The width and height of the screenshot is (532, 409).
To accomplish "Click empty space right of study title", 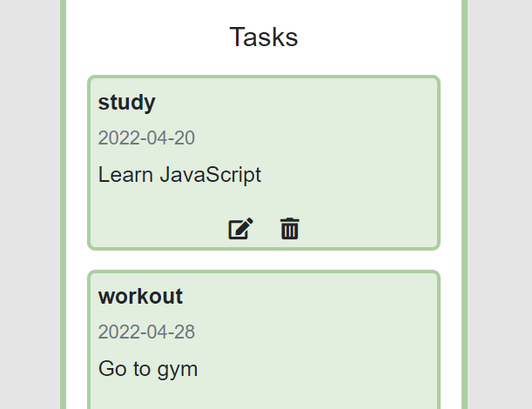I will pos(295,103).
